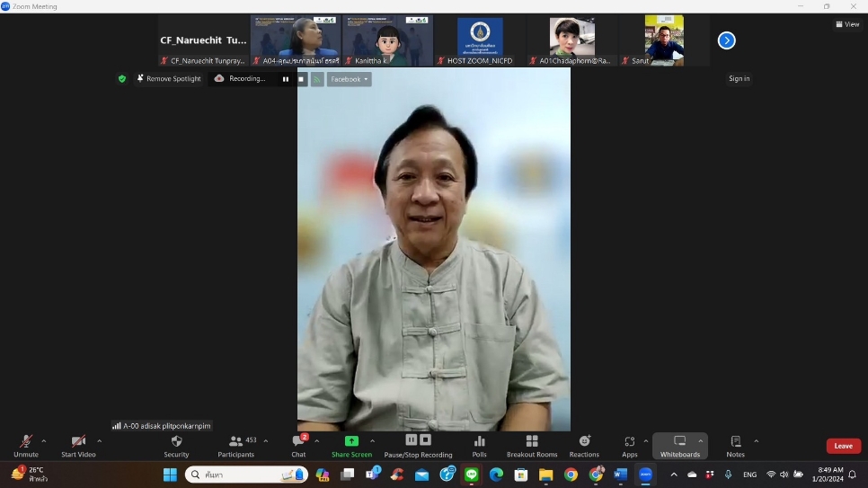Click Remove Spotlight
868x488 pixels.
(x=169, y=79)
